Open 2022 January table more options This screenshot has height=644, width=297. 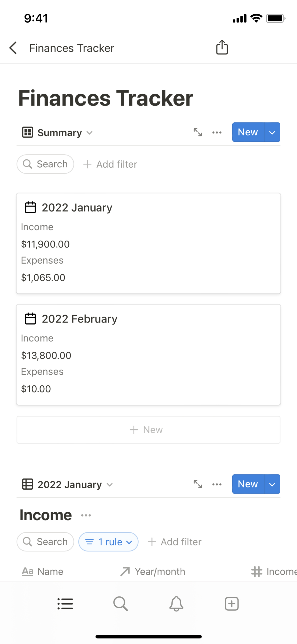point(217,484)
